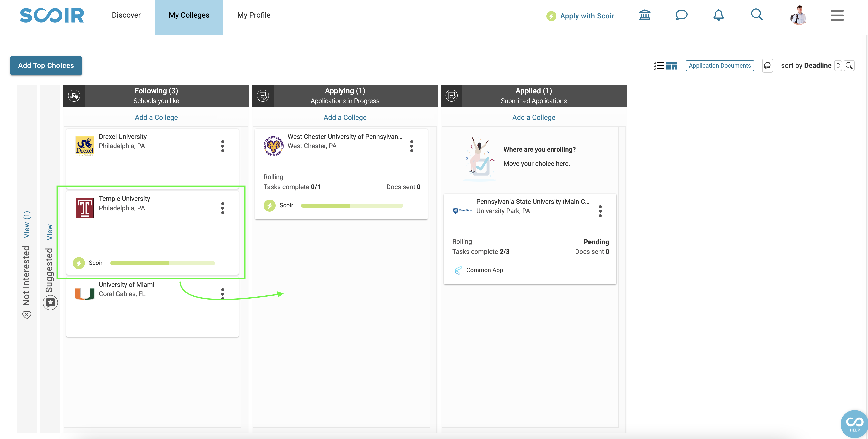The image size is (868, 439).
Task: Click the search magnifier in top navigation
Action: (x=757, y=15)
